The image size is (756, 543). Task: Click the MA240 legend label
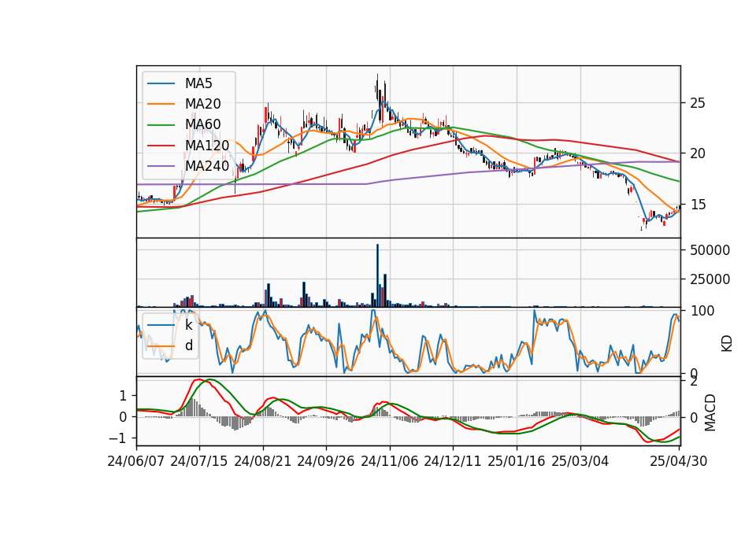coord(207,166)
